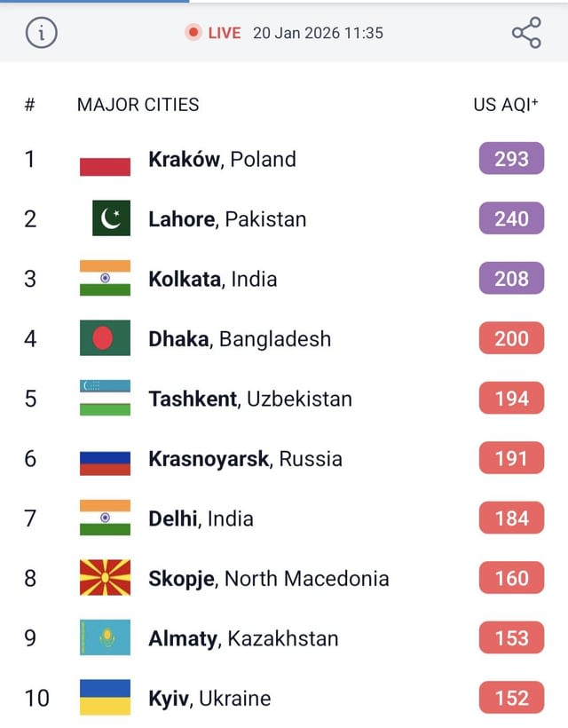Click the Poland flag next to Kraków
Image resolution: width=568 pixels, height=728 pixels.
point(106,159)
